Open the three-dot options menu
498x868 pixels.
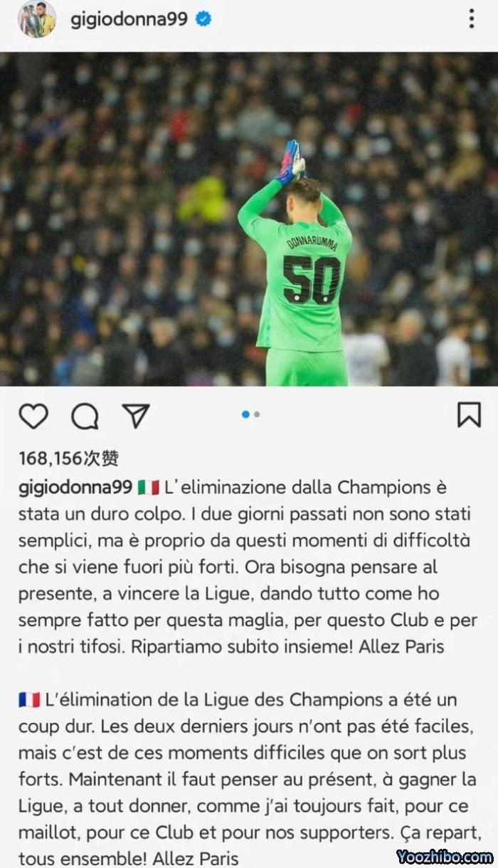472,19
